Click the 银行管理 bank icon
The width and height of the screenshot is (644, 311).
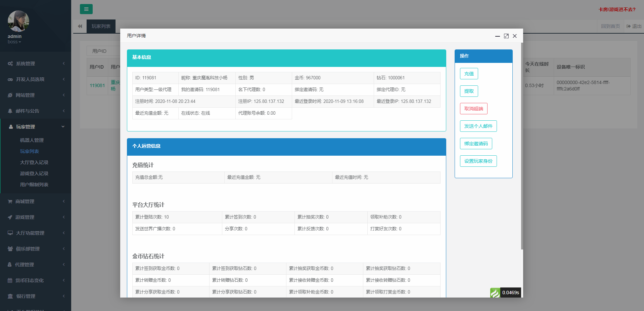coord(10,296)
